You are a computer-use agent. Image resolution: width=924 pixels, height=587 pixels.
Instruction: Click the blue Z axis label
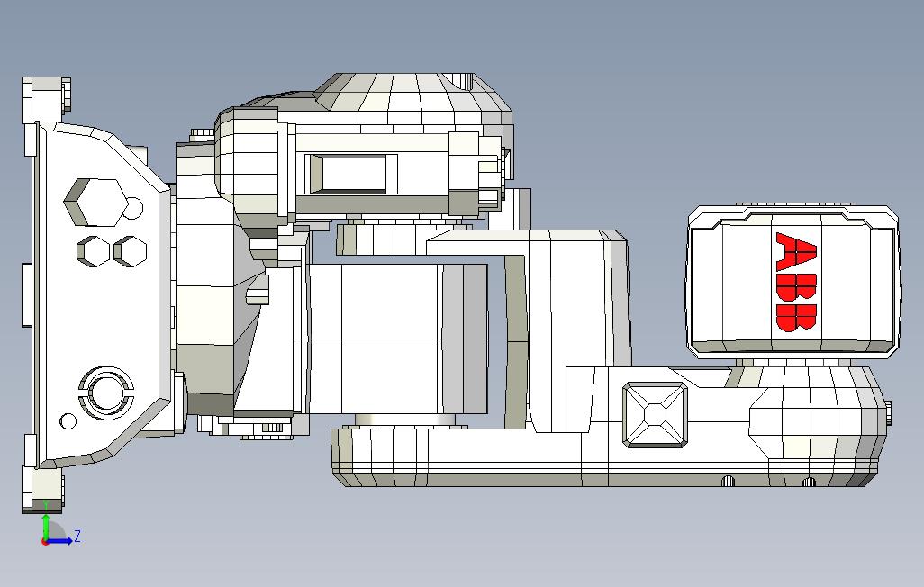(x=77, y=537)
